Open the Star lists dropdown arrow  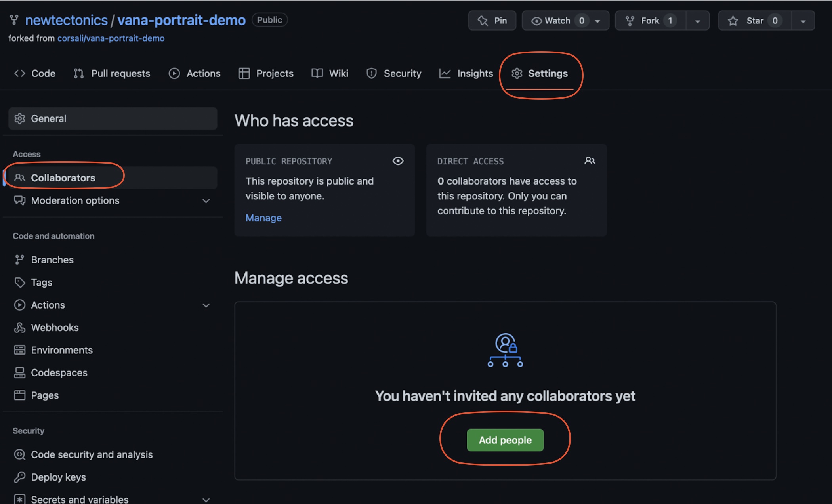tap(803, 21)
